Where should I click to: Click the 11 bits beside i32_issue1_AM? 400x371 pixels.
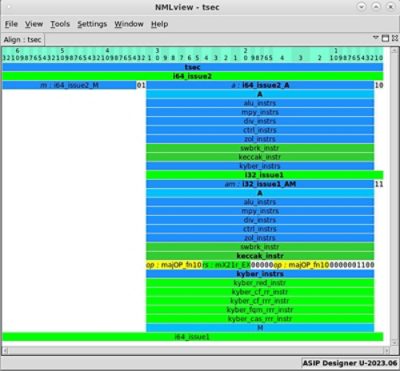(379, 184)
